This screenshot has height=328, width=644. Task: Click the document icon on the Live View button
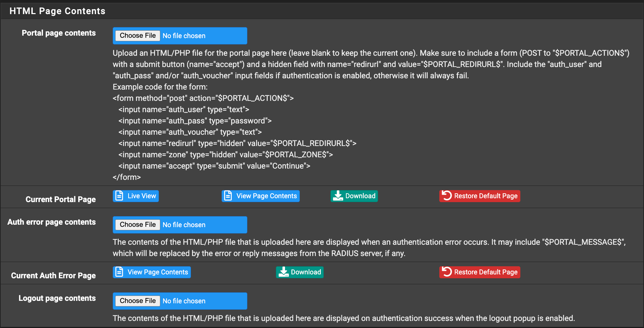click(x=119, y=196)
